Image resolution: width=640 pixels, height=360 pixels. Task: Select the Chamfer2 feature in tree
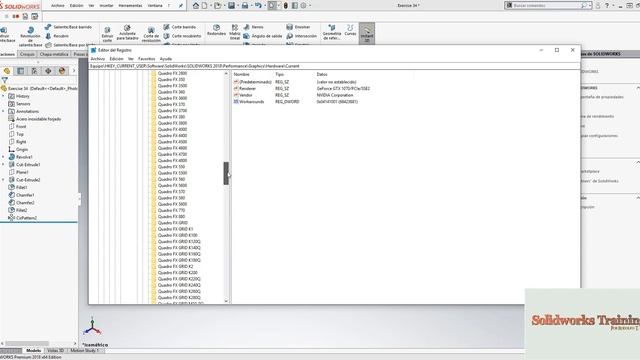[25, 203]
